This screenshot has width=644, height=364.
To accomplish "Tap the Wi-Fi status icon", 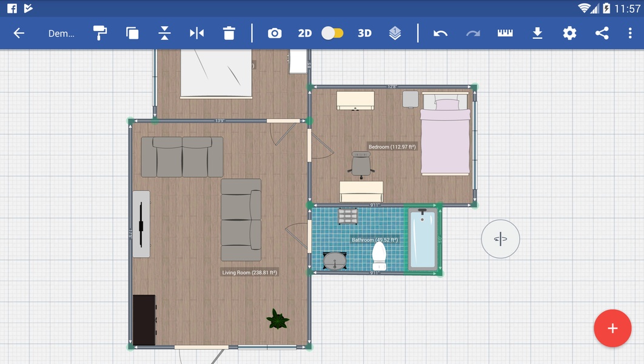I will [x=583, y=8].
